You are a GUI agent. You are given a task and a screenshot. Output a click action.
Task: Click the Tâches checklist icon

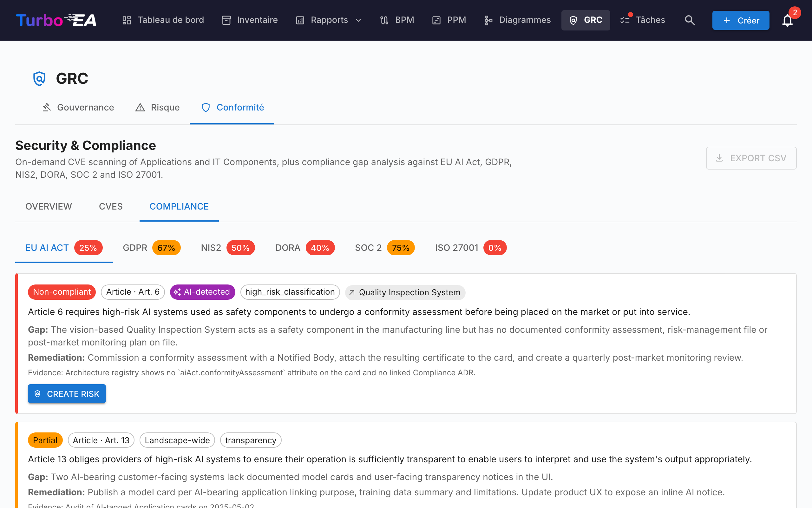[625, 20]
